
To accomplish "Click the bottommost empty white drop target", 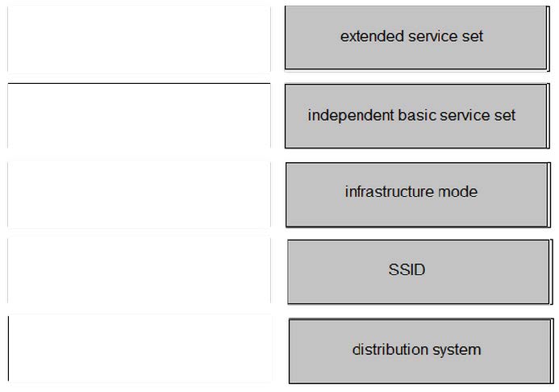I will [139, 348].
